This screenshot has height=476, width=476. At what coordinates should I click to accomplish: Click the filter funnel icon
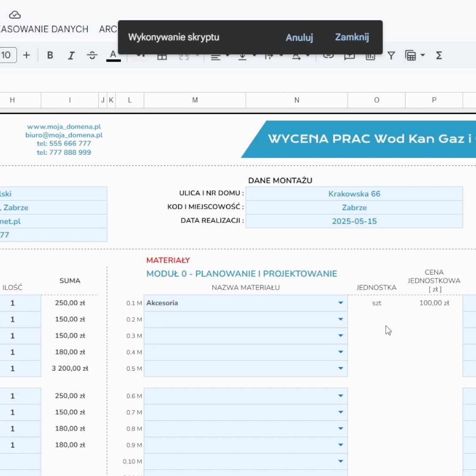(391, 55)
